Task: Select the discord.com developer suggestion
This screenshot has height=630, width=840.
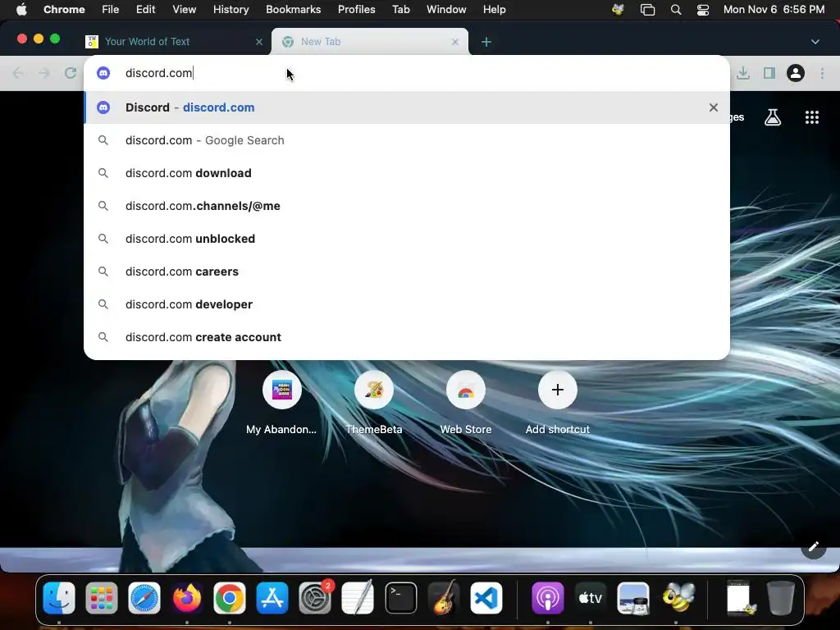Action: tap(407, 304)
